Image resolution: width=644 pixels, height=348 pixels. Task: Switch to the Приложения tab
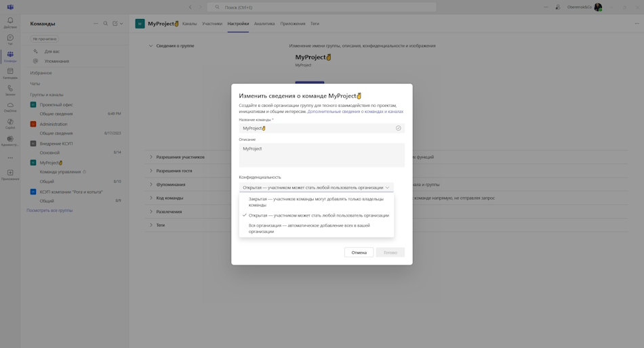coord(292,24)
